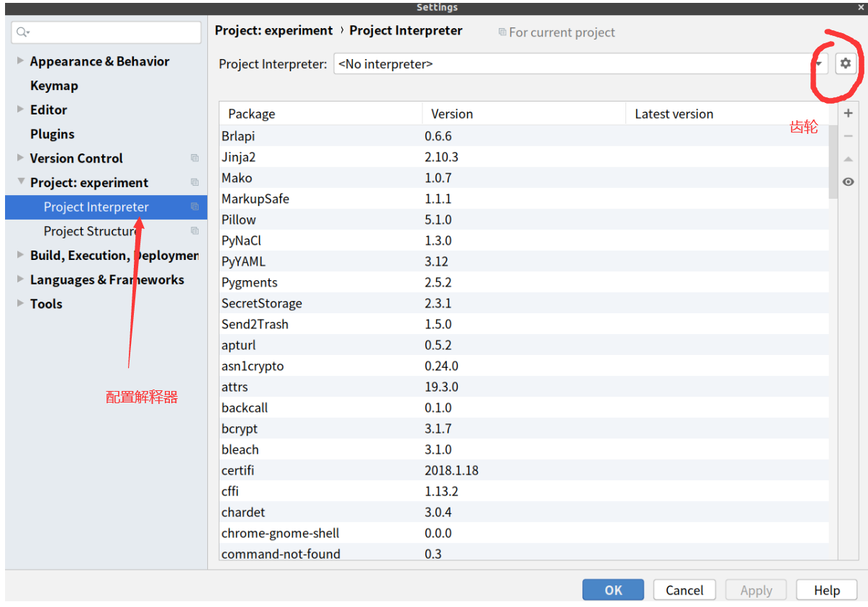868x607 pixels.
Task: Sort by Package column header
Action: 320,114
